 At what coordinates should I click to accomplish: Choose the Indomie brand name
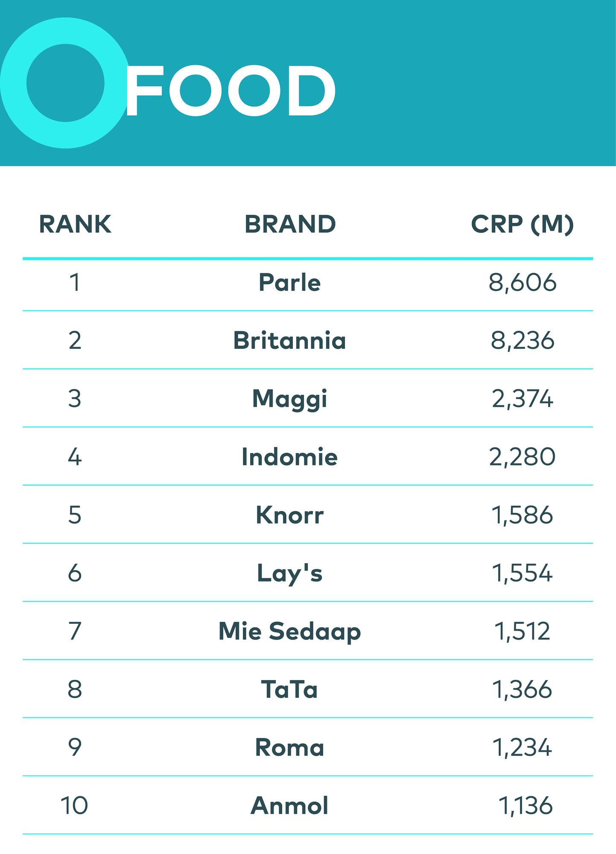pyautogui.click(x=290, y=457)
